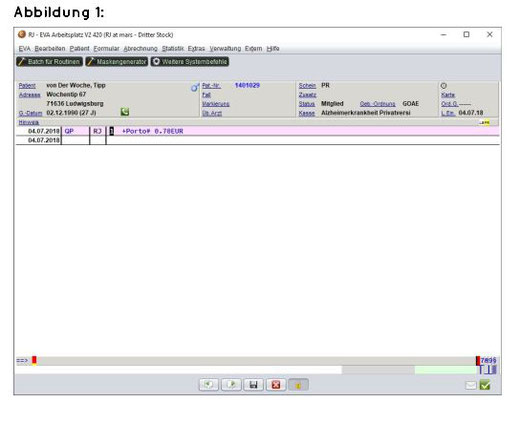Open the EVA menu
The width and height of the screenshot is (520, 424).
pyautogui.click(x=24, y=49)
